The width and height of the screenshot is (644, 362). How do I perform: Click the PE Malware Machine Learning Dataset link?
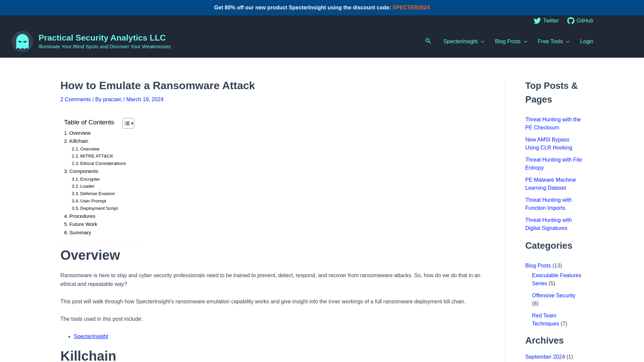point(550,184)
